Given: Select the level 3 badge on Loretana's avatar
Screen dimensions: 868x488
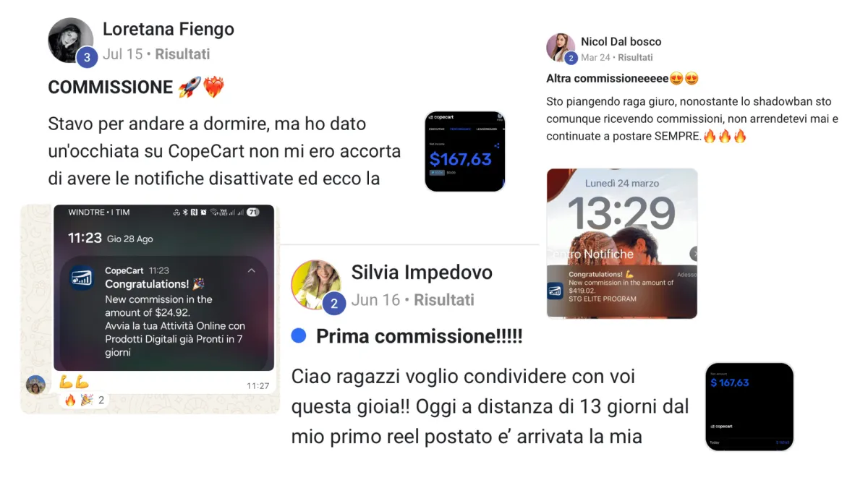Looking at the screenshot, I should point(88,57).
